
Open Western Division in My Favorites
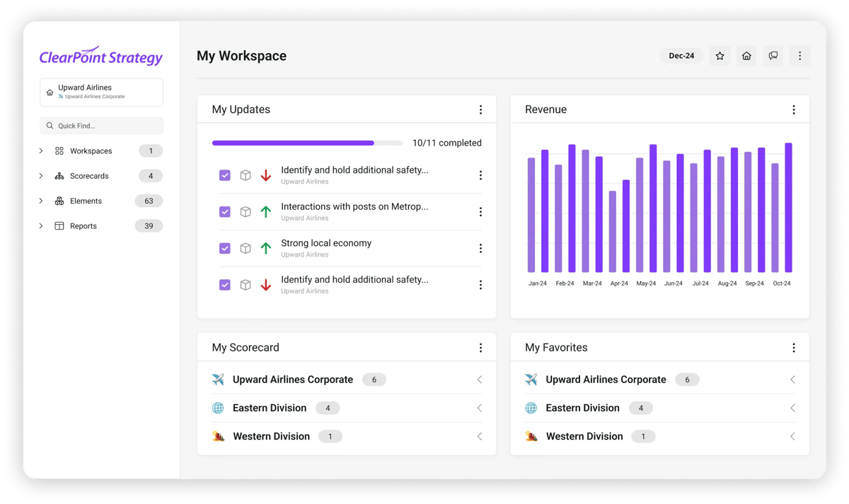tap(584, 436)
